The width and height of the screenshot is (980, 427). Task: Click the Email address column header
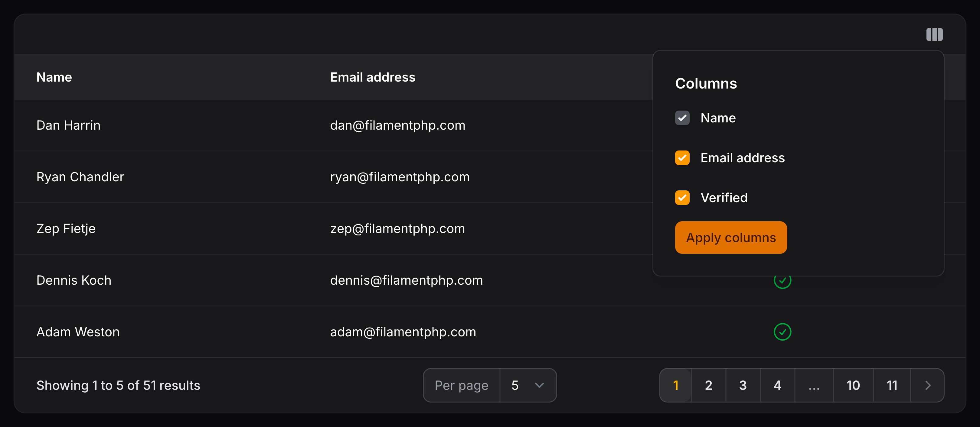click(x=372, y=77)
